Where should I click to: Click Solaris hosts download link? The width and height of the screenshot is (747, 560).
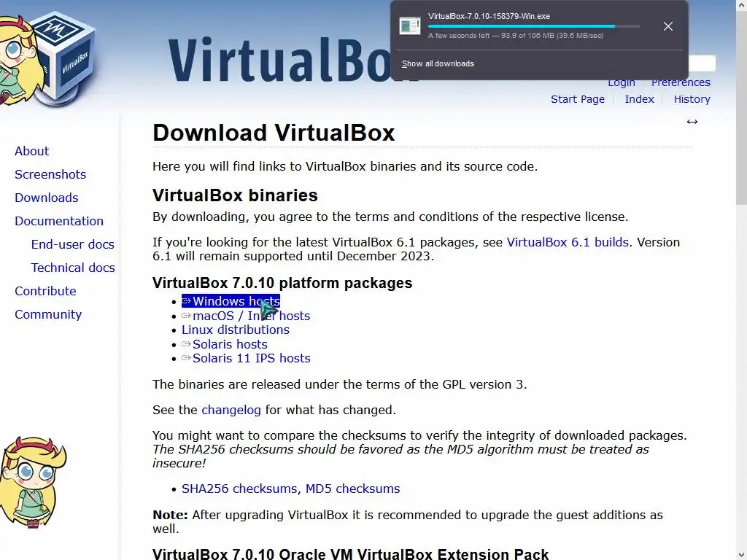[230, 344]
